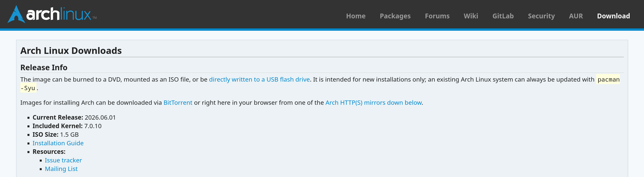The height and width of the screenshot is (177, 644).
Task: Jump to Arch HTTP(S) mirrors down below
Action: click(373, 103)
